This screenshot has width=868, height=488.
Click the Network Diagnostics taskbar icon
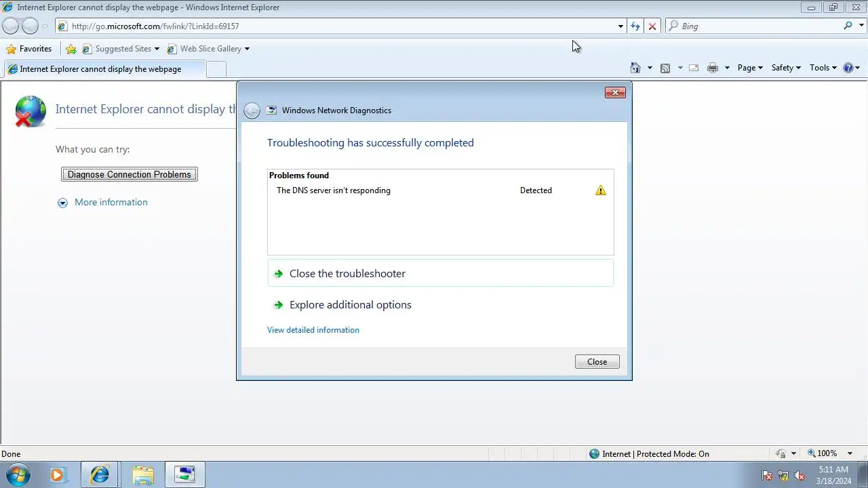point(184,475)
